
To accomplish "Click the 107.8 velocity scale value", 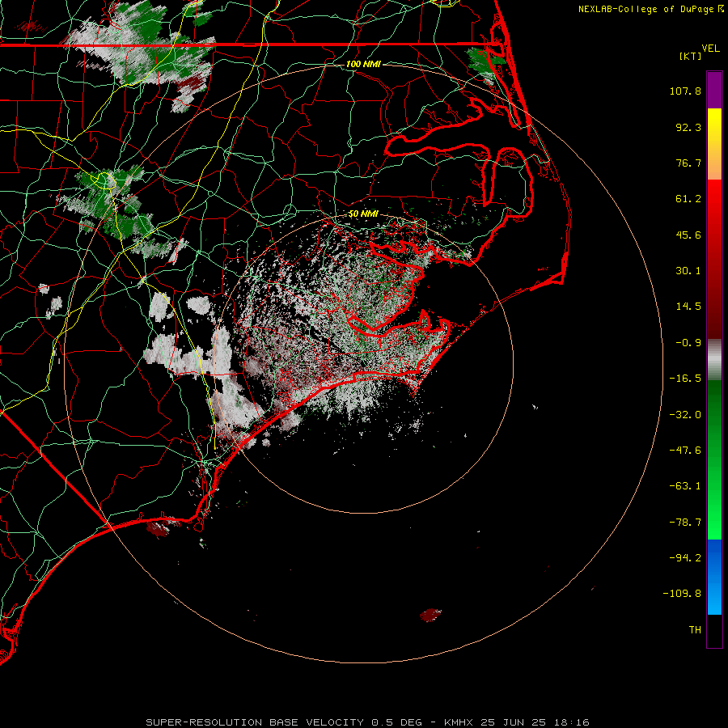I will tap(685, 91).
